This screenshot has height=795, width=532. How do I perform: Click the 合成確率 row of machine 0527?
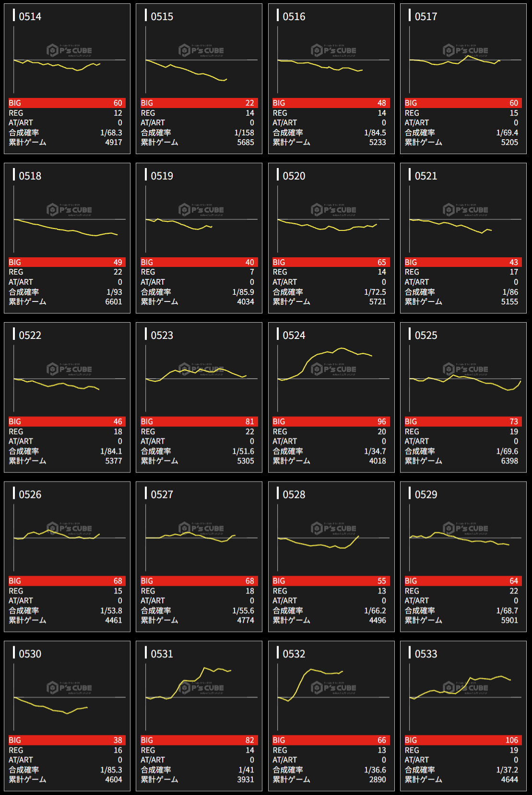coord(199,611)
